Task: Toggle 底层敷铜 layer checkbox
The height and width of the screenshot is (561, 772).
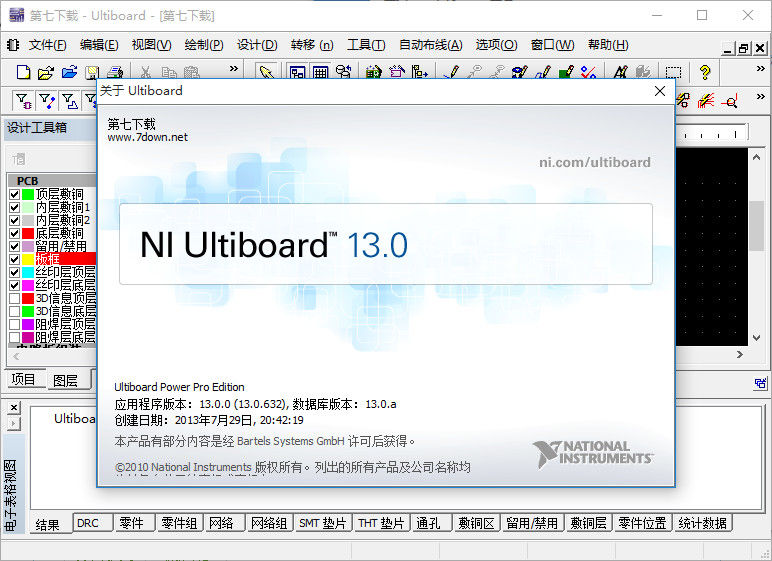Action: [x=14, y=233]
